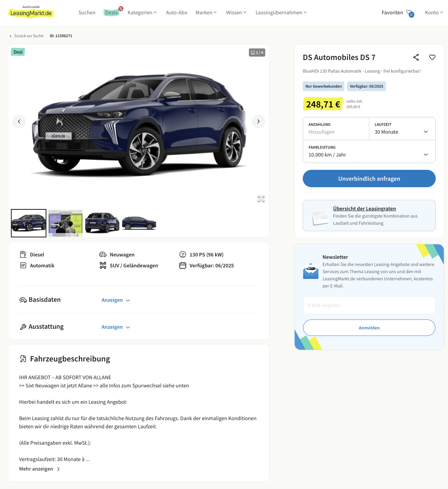This screenshot has height=489, width=448.
Task: Open the Fahrleistung 10.000 km dropdown
Action: pyautogui.click(x=369, y=151)
